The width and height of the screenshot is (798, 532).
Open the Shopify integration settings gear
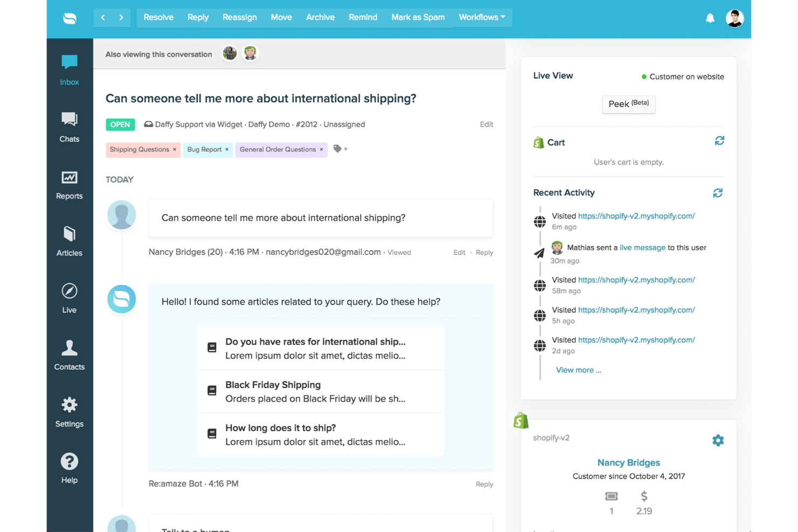pos(718,440)
